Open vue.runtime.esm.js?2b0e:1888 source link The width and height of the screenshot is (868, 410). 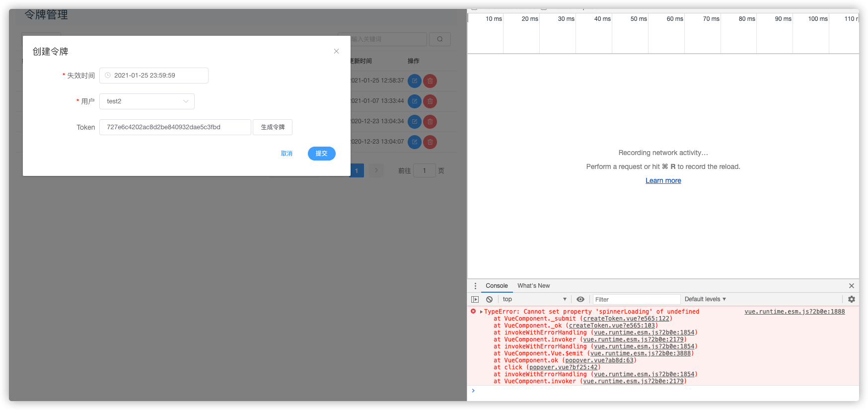click(795, 312)
